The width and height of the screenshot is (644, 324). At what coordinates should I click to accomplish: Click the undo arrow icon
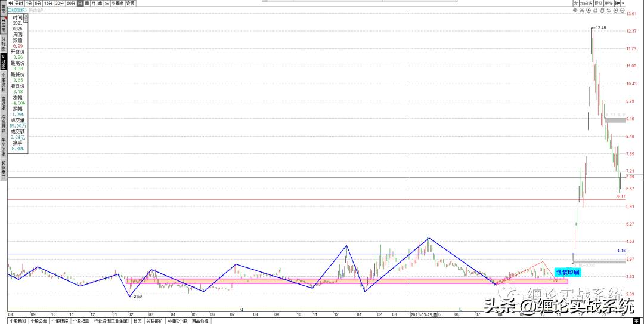pos(609,10)
